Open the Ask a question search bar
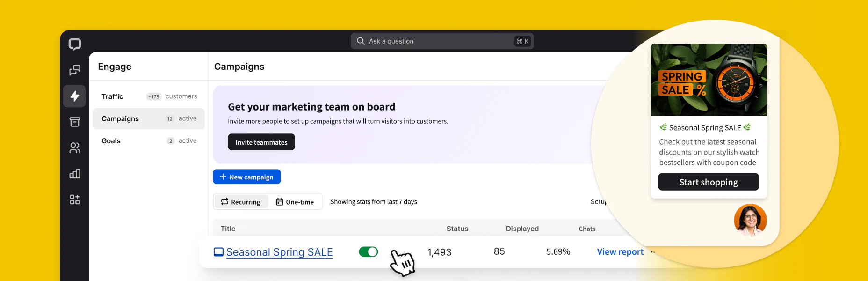 click(x=442, y=41)
